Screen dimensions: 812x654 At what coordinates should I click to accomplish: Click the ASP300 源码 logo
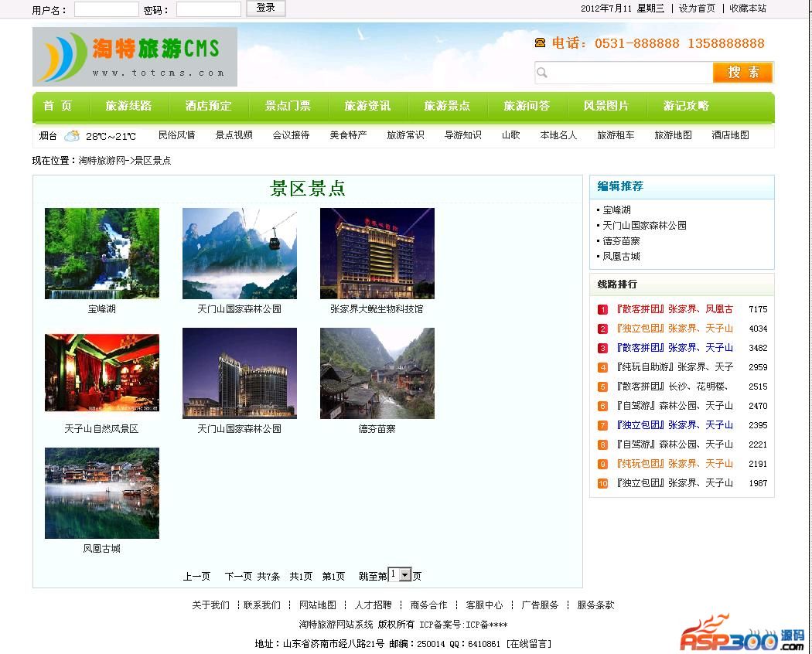point(742,634)
